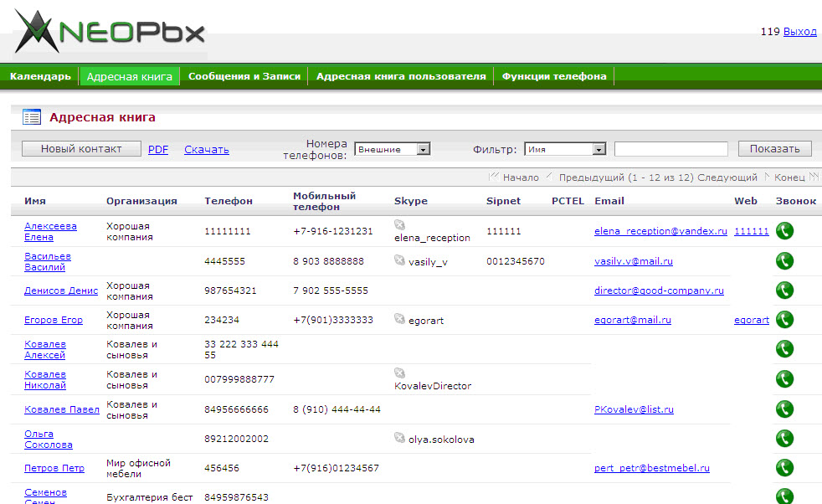This screenshot has height=504, width=822.
Task: Call Егоров Егор via green phone icon
Action: [784, 319]
